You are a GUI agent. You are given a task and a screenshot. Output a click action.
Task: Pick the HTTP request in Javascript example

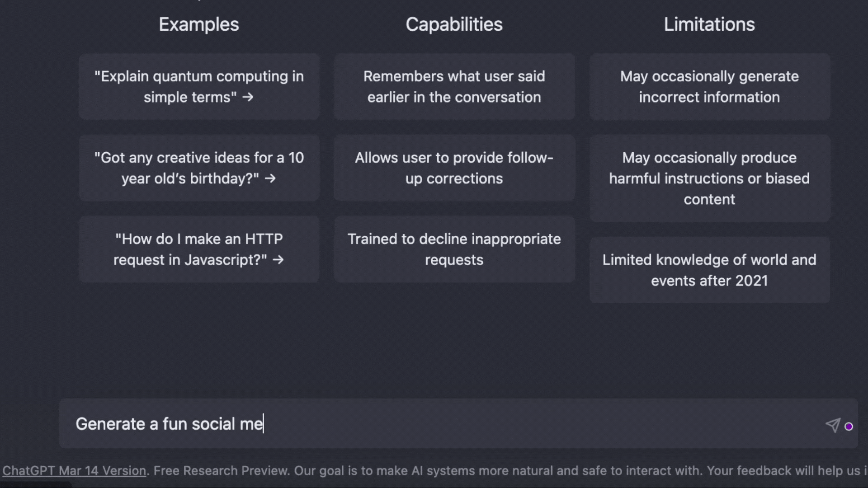[199, 249]
